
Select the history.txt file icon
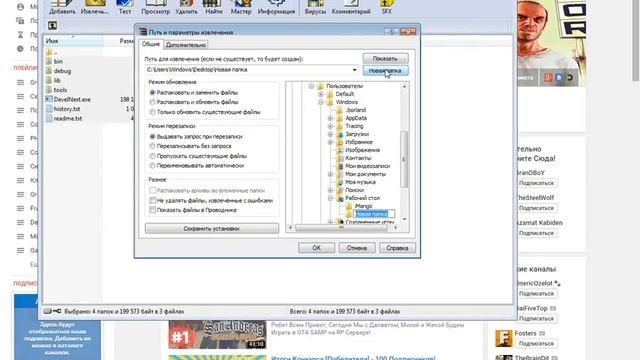coord(49,109)
